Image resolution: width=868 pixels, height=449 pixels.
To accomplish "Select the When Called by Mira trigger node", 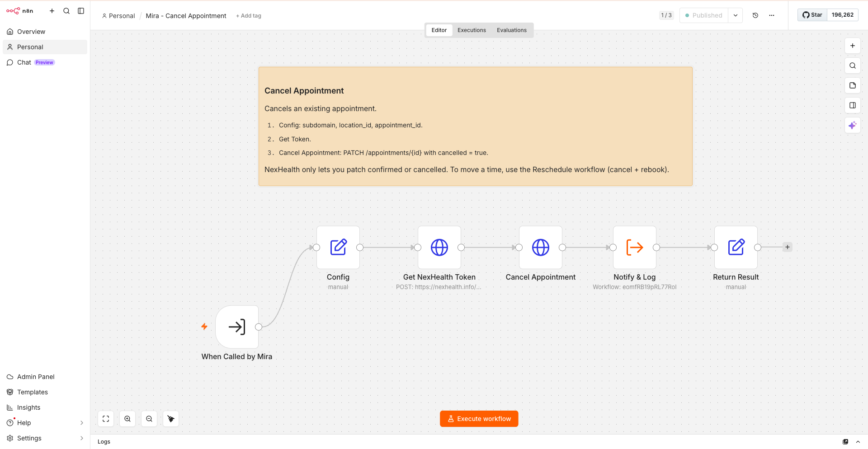I will coord(237,327).
